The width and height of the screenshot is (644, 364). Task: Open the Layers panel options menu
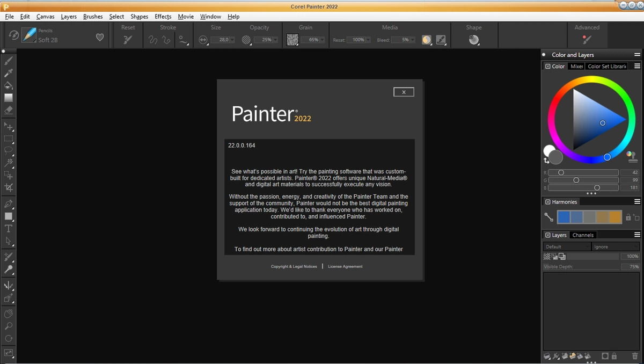637,235
